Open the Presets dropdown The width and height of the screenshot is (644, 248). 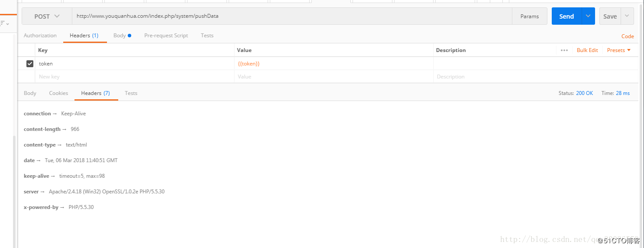point(619,50)
